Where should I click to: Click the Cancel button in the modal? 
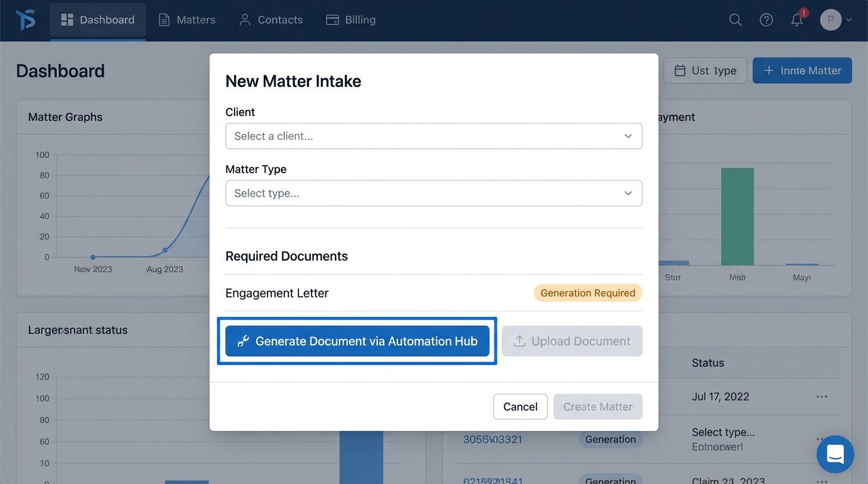[520, 406]
